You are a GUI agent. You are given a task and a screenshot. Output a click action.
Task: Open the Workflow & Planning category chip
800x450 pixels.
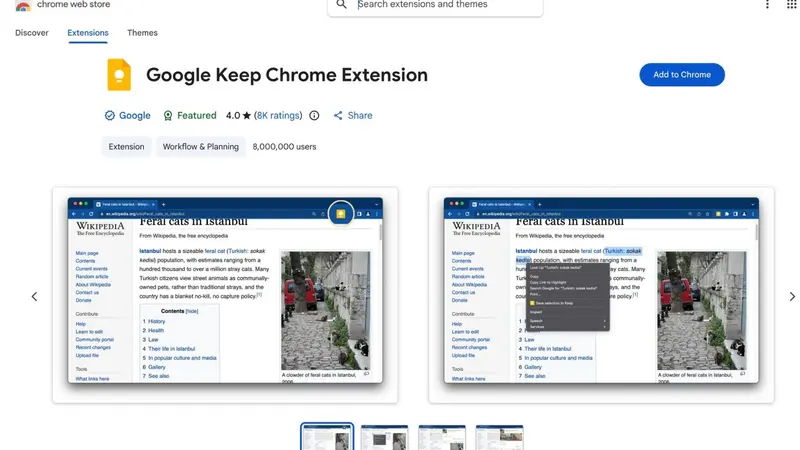[x=201, y=146]
